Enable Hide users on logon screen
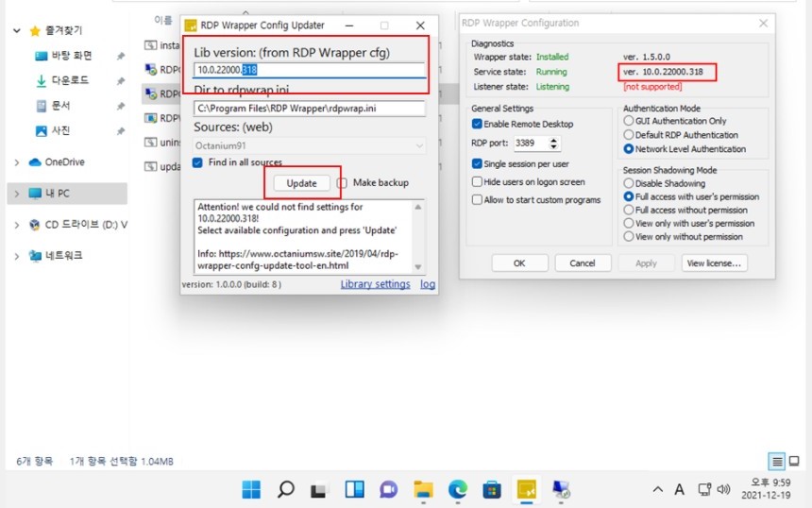Viewport: 812px width, 508px height. tap(477, 181)
